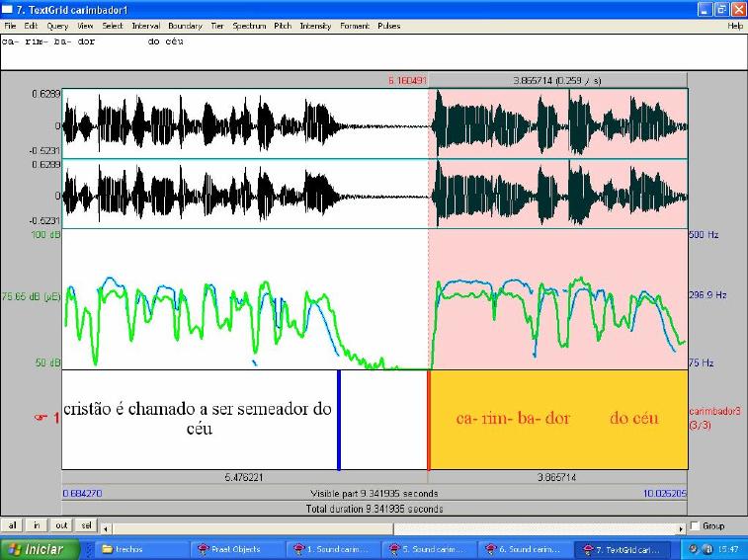This screenshot has width=748, height=560.
Task: Click the 'in' zoom in button
Action: click(37, 525)
